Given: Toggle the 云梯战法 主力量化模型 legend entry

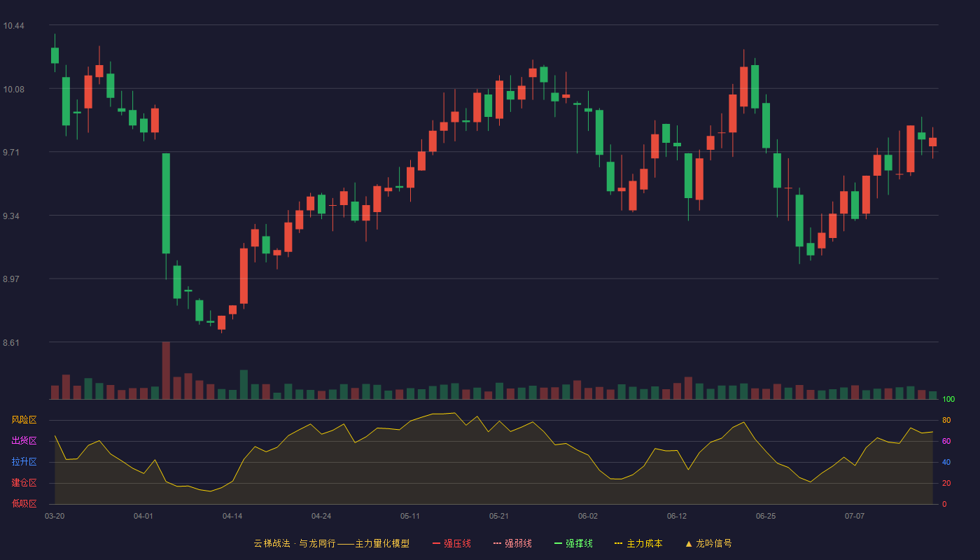Looking at the screenshot, I should click(332, 543).
